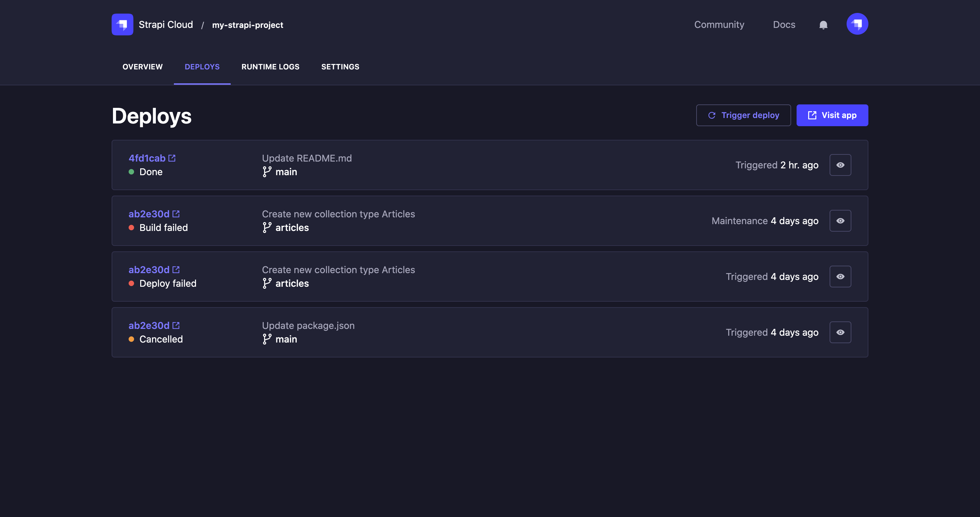The image size is (980, 517).
Task: Switch to the Overview tab
Action: pyautogui.click(x=142, y=66)
